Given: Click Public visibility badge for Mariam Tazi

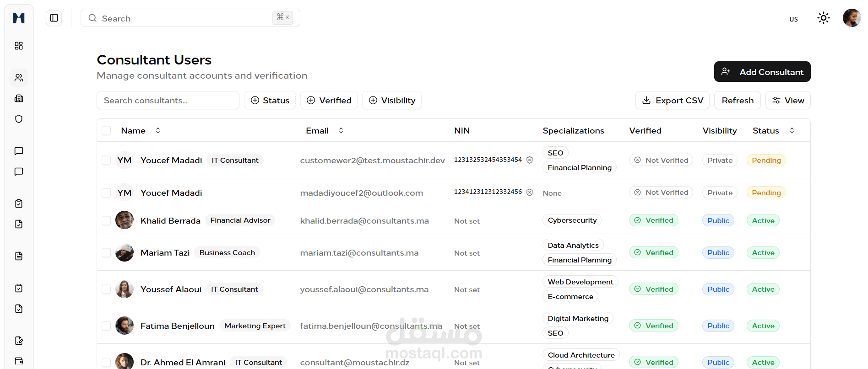Looking at the screenshot, I should pyautogui.click(x=718, y=252).
